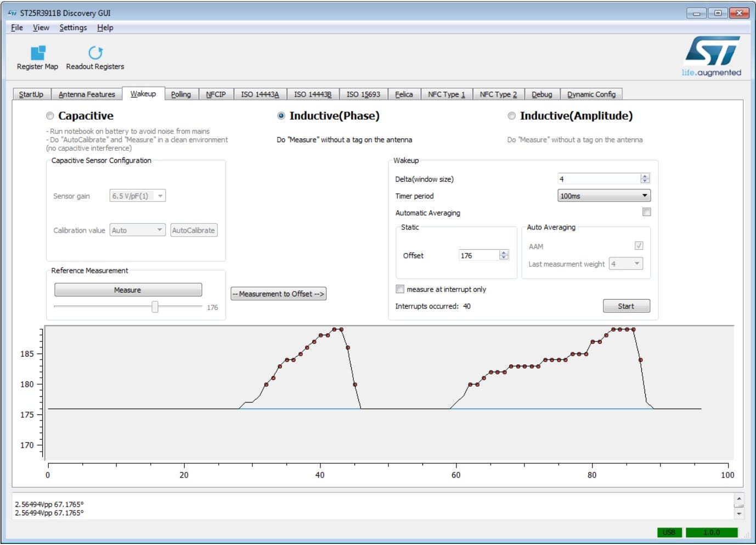This screenshot has height=545, width=756.
Task: Click the reference measurement slider handle
Action: 155,307
